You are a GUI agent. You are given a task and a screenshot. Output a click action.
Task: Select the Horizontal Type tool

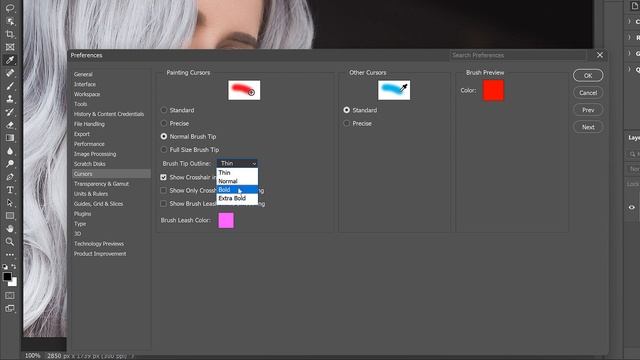click(x=10, y=190)
